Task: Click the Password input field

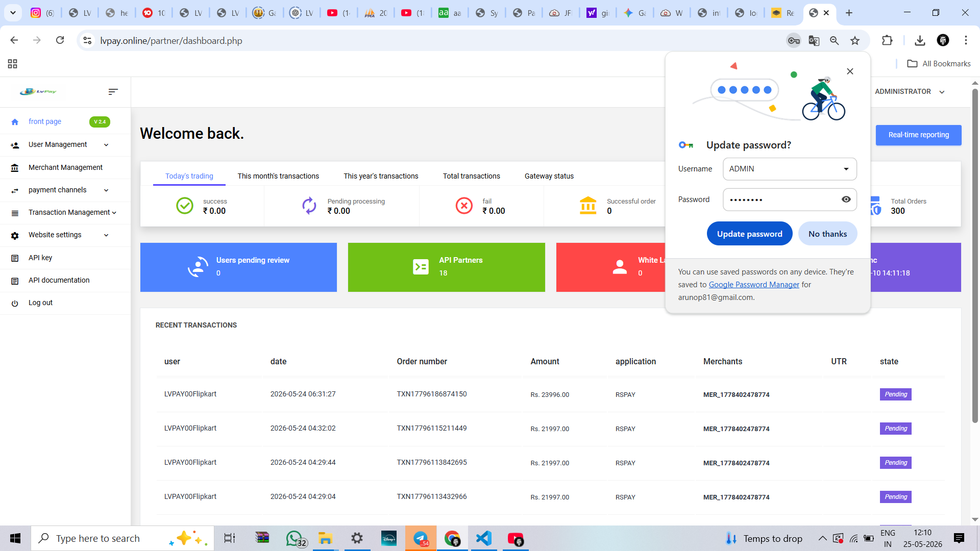Action: pos(790,199)
